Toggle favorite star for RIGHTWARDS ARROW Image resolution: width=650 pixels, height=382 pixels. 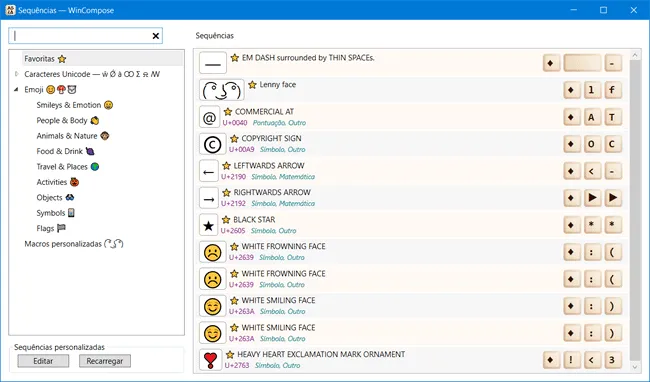pos(226,193)
